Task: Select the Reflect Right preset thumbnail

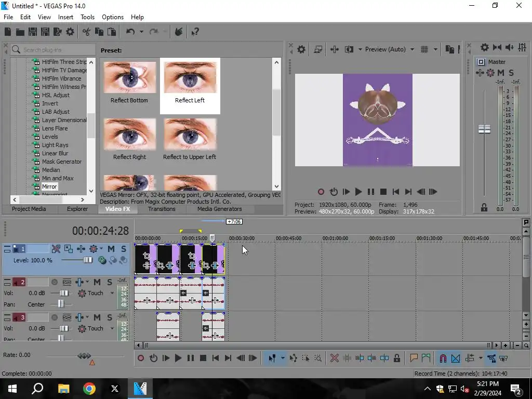Action: (x=129, y=135)
